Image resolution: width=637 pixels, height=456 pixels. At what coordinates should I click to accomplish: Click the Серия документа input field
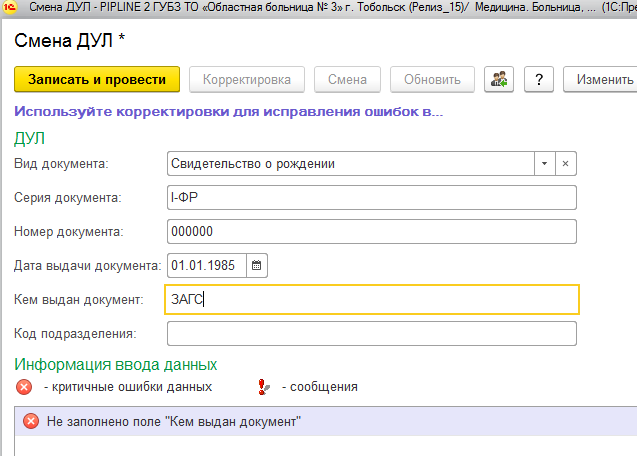pyautogui.click(x=372, y=197)
